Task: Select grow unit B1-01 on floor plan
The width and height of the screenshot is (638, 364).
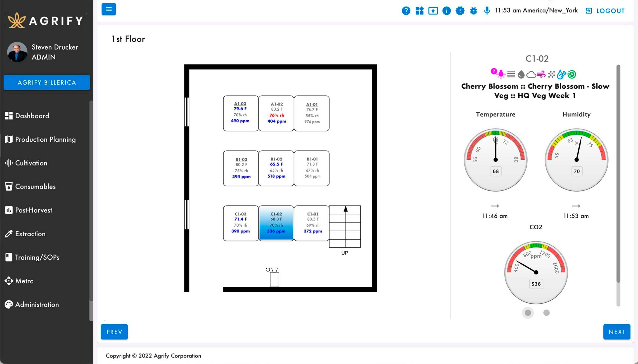Action: pos(312,168)
